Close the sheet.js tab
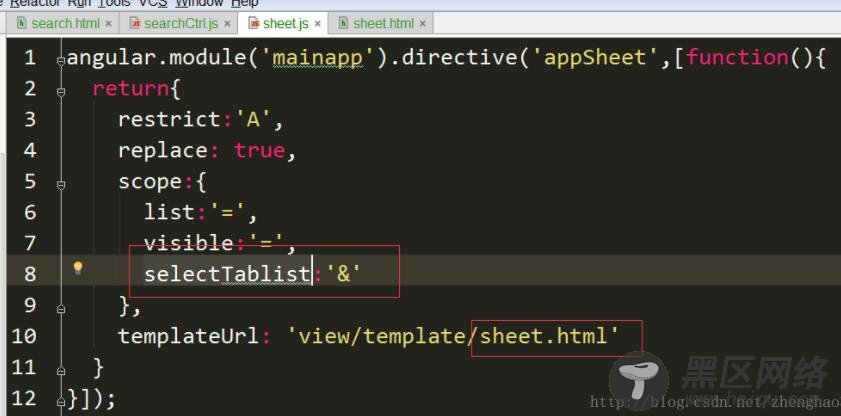This screenshot has height=416, width=841. coord(318,24)
